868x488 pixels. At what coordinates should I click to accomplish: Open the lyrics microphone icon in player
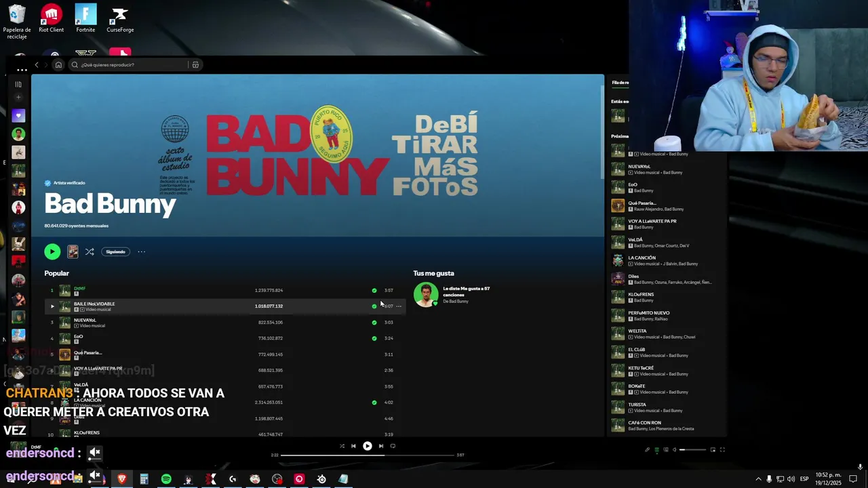pos(647,450)
